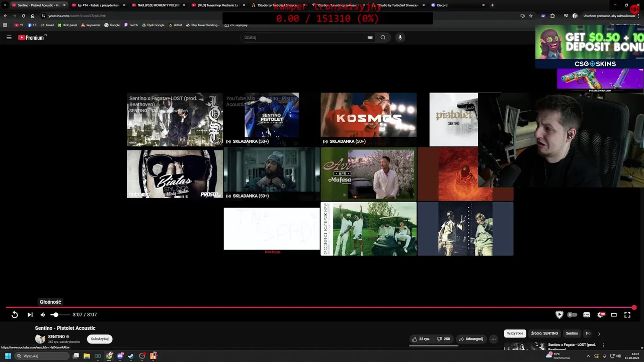The height and width of the screenshot is (362, 644).
Task: Open the golf cart video thumbnail
Action: (368, 229)
